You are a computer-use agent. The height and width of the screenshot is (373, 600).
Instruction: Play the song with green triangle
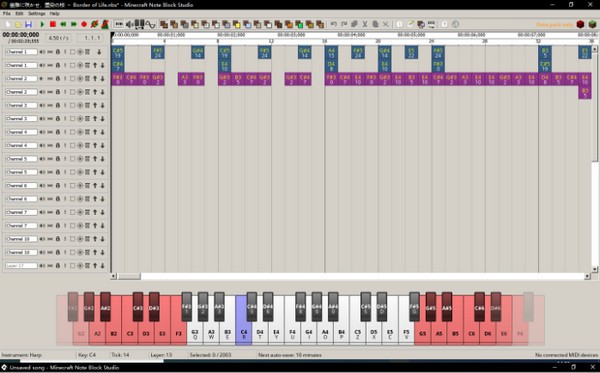(x=42, y=24)
